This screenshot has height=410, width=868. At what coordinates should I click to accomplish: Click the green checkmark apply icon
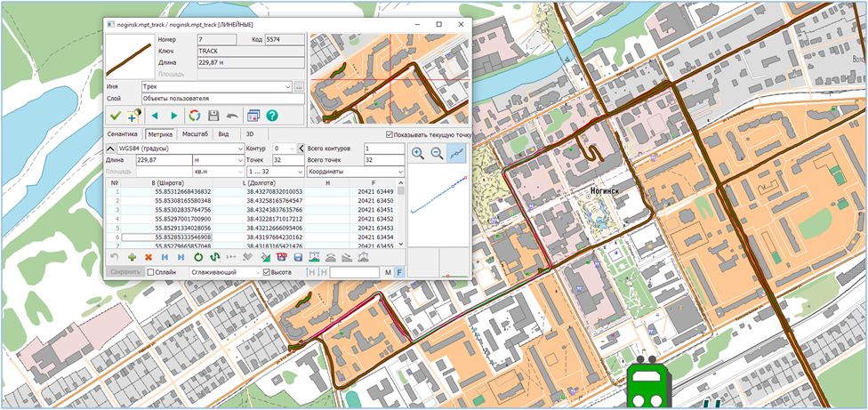pyautogui.click(x=115, y=116)
